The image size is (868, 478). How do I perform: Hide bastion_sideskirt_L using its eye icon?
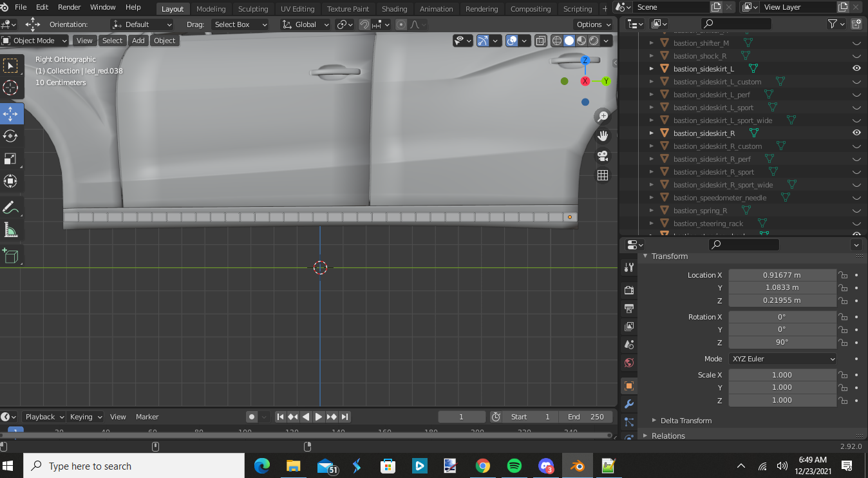(856, 68)
